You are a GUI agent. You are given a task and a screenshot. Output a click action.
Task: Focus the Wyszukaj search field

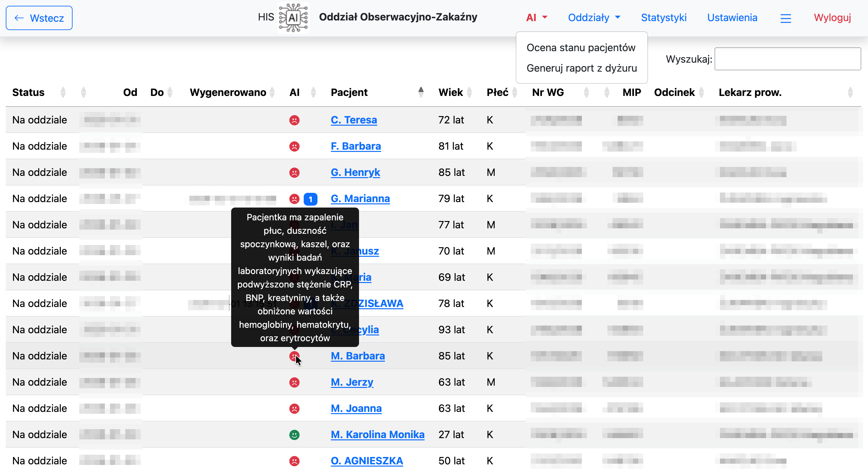click(x=787, y=59)
